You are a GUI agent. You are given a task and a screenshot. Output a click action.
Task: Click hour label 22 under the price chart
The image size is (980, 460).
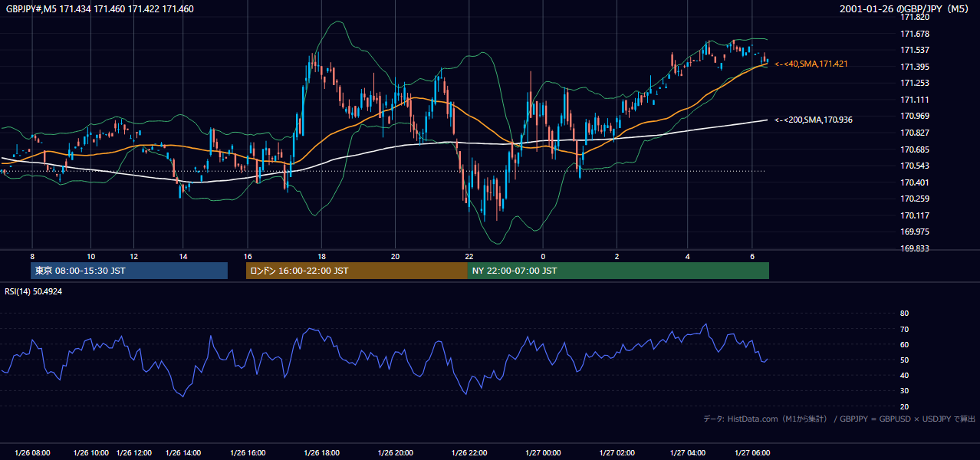469,256
